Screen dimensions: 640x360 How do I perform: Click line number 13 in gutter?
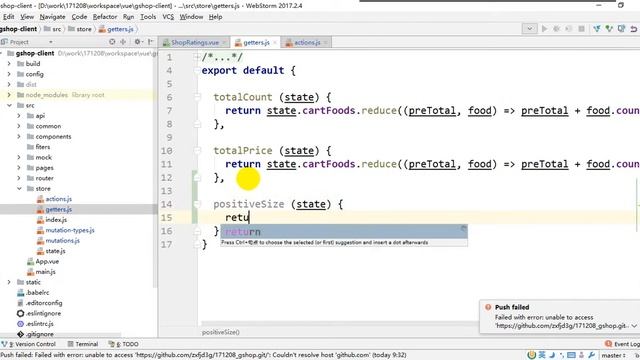click(x=166, y=191)
